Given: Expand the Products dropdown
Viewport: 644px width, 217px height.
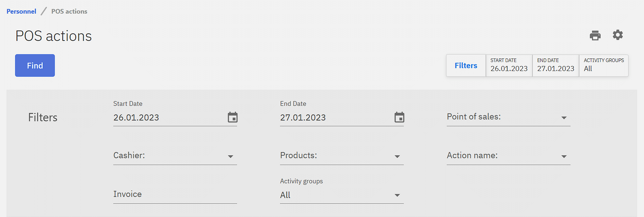Looking at the screenshot, I should point(397,156).
